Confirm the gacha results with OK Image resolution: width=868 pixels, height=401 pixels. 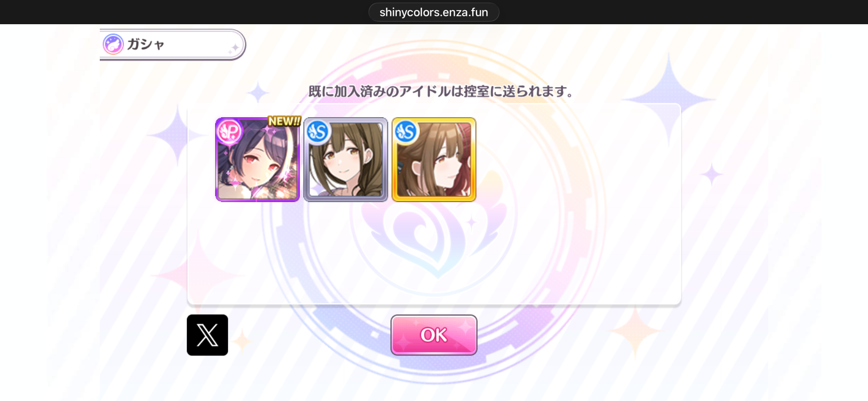point(434,335)
